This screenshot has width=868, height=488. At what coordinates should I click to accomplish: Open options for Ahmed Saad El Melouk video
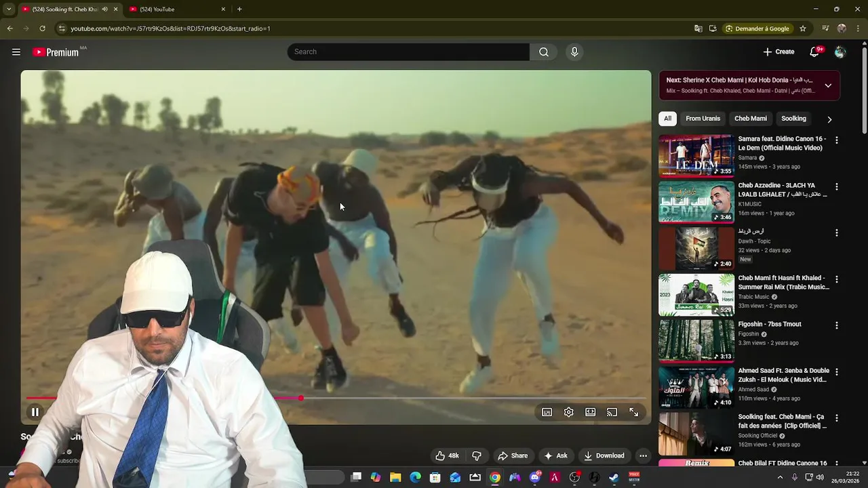coord(836,371)
